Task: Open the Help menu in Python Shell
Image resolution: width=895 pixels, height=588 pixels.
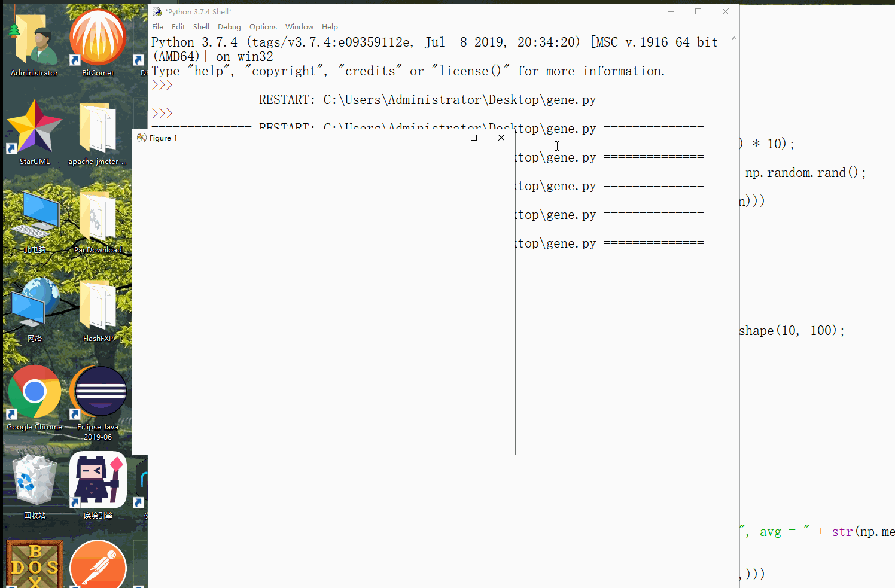Action: click(330, 26)
